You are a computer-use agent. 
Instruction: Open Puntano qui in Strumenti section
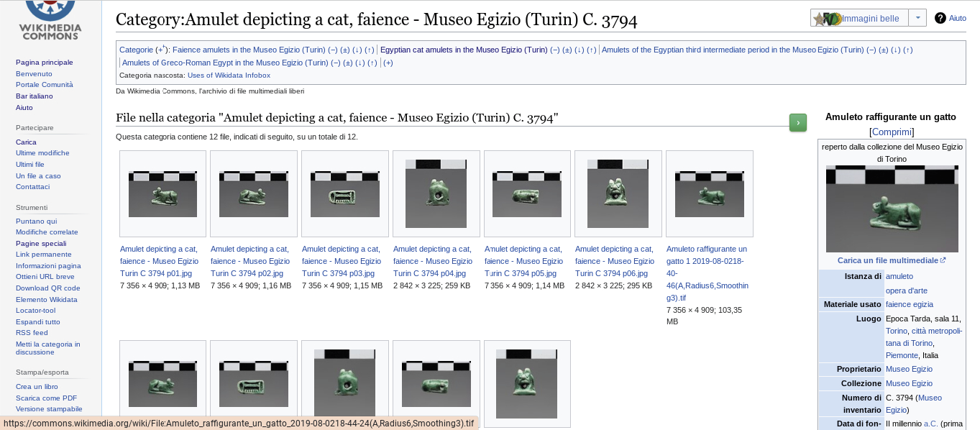click(x=36, y=221)
